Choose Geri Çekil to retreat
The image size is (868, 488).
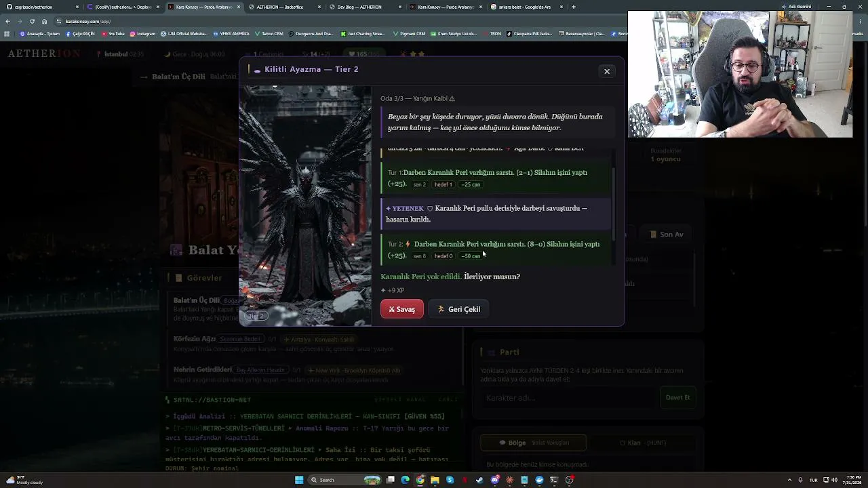pos(459,309)
